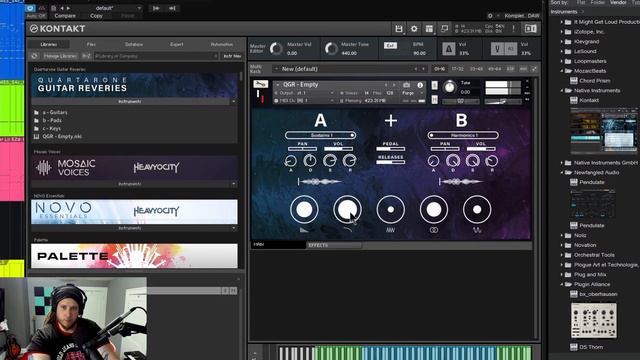Viewport: 640px width, 360px height.
Task: Toggle the Ext sync button by BPM
Action: [x=390, y=45]
